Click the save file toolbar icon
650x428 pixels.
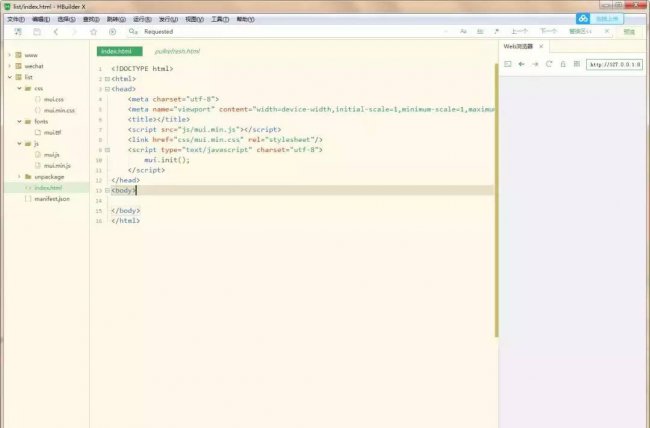point(37,32)
